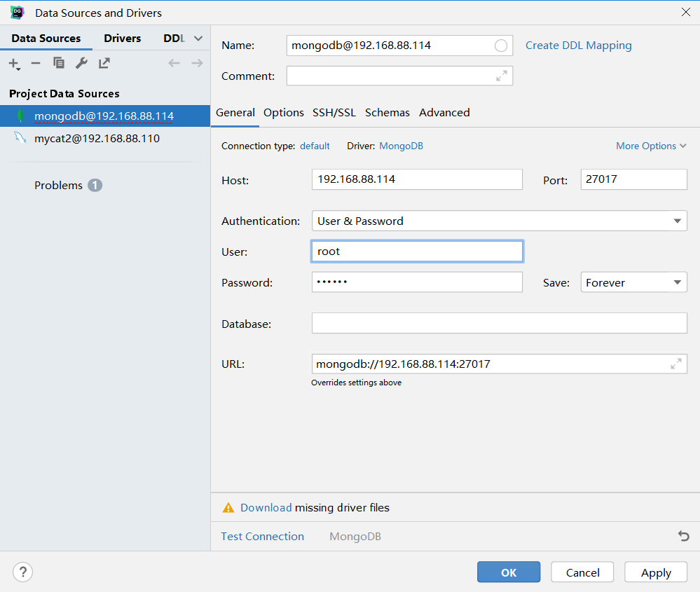Focus the Database input field

499,323
